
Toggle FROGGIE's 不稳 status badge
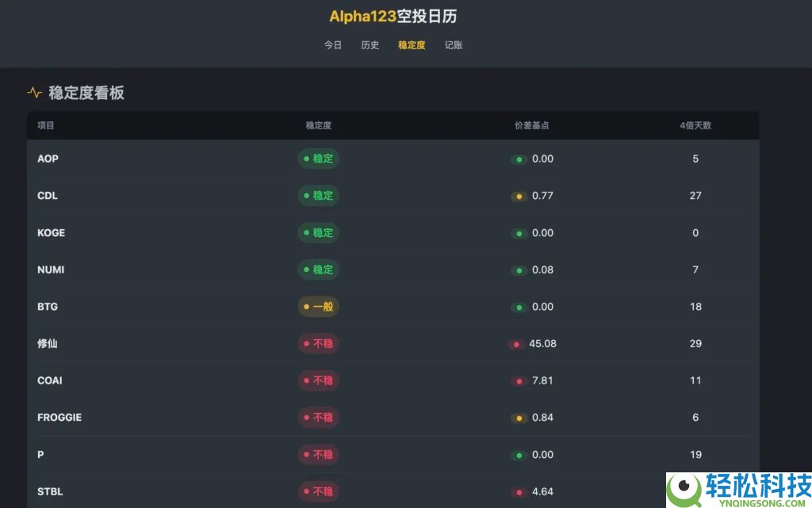coord(318,418)
